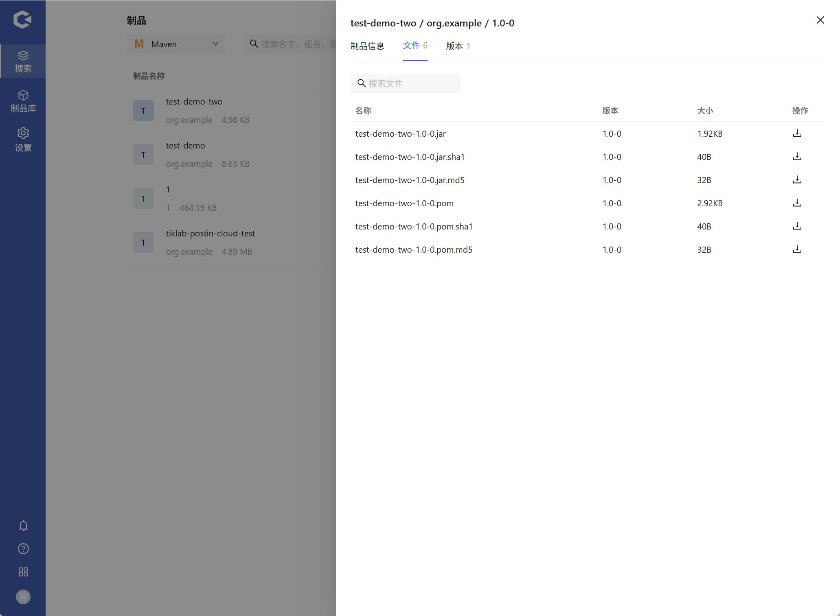Switch to 制品信息 tab

pos(367,46)
